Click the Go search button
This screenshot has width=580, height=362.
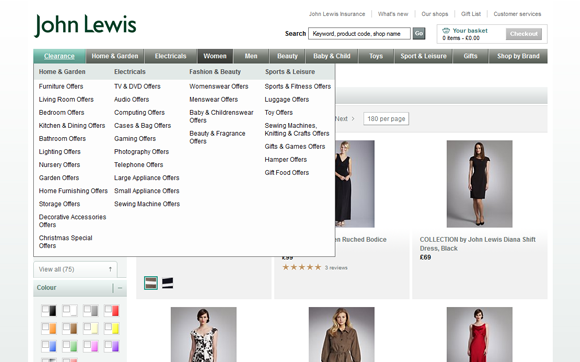(x=419, y=34)
